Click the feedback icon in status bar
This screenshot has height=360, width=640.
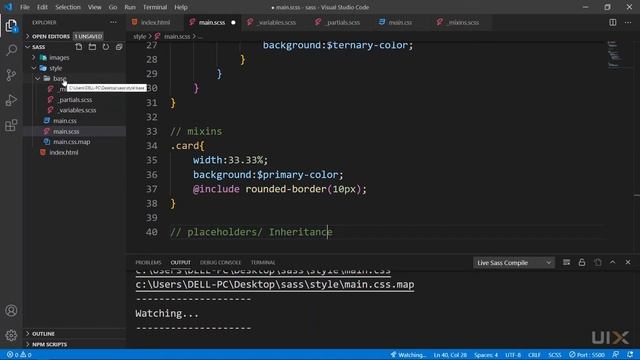tap(616, 355)
